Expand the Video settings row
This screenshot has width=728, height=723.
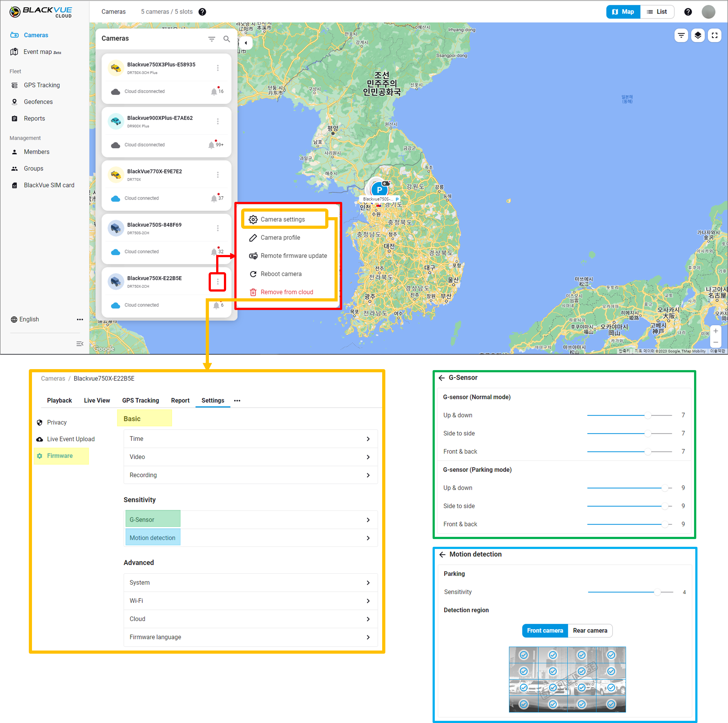[251, 457]
